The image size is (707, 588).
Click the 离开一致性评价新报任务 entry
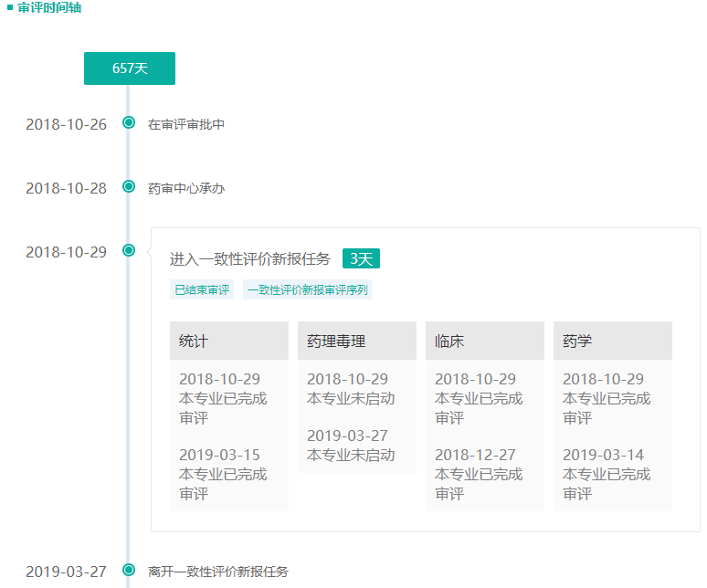(218, 572)
